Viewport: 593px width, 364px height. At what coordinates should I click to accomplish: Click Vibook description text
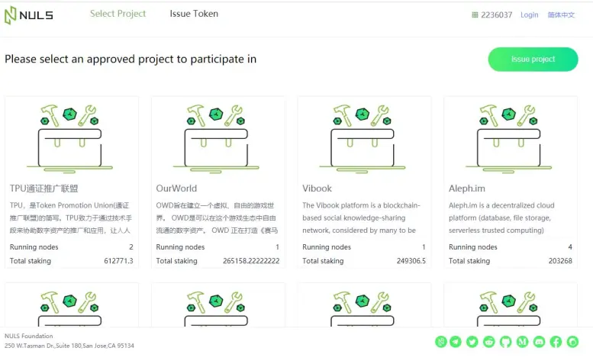[x=361, y=217]
